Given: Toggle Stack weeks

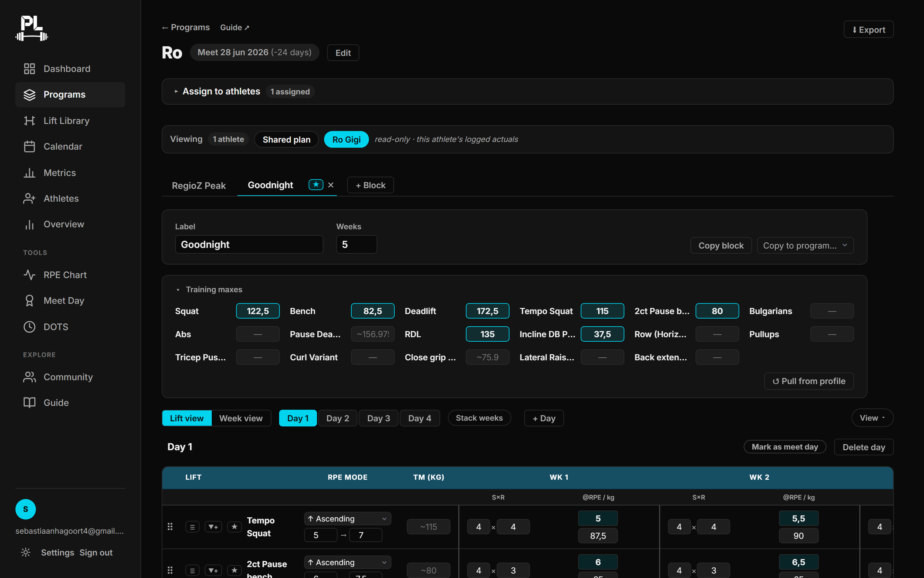Looking at the screenshot, I should click(x=479, y=418).
